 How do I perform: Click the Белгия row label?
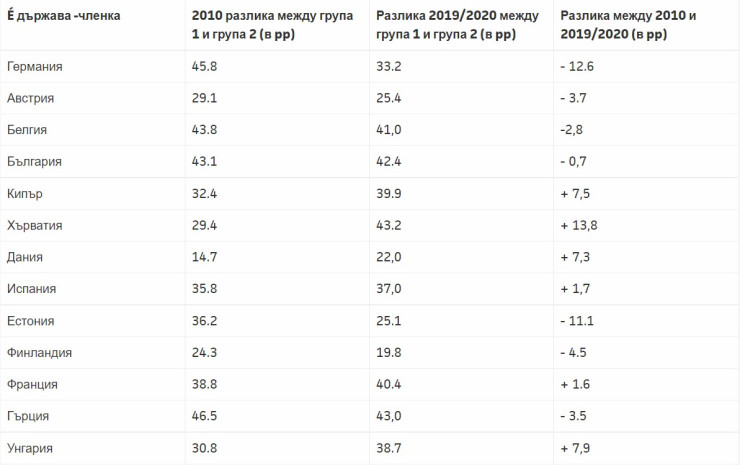coord(27,130)
